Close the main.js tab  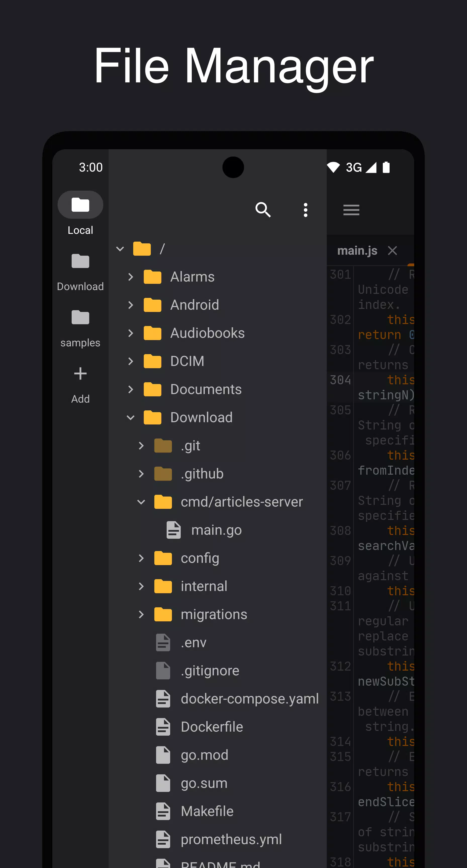pos(393,251)
